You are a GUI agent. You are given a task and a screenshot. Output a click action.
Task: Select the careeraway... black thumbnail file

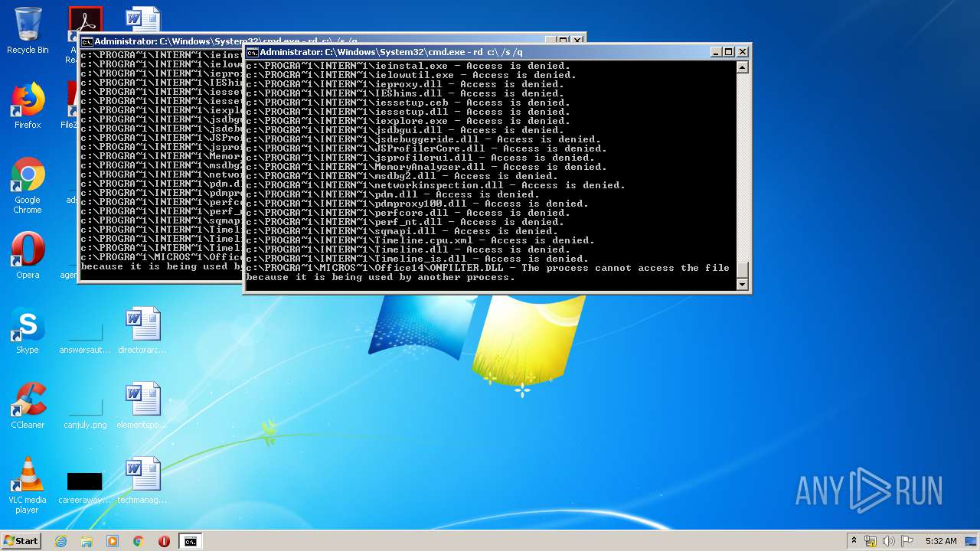(x=85, y=487)
